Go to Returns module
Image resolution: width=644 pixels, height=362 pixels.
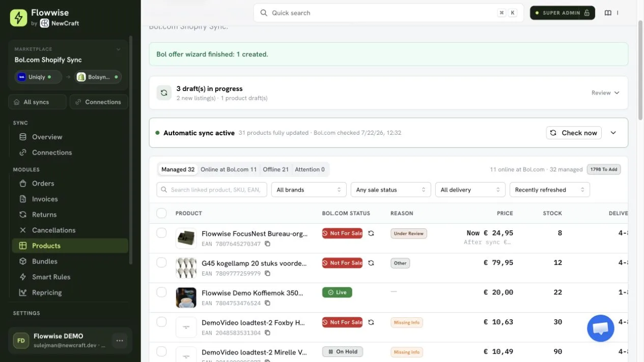pyautogui.click(x=70, y=215)
